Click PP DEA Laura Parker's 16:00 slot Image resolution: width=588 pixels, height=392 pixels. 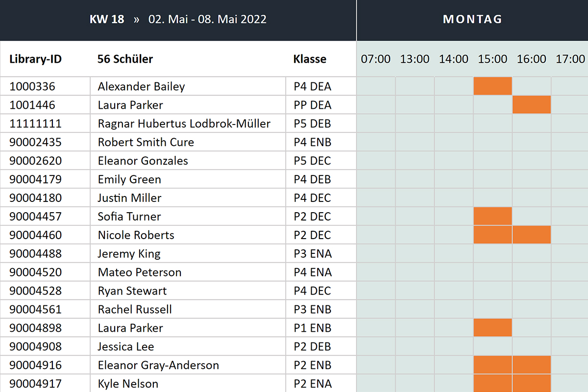[x=532, y=105]
